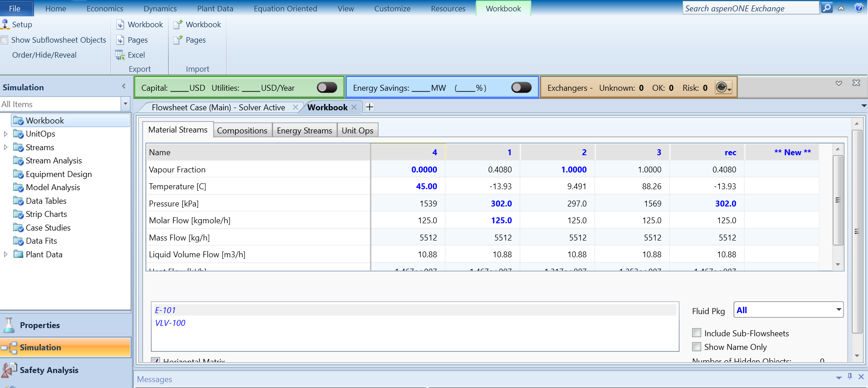Open the File menu
Screen dimensions: 868x388
(x=15, y=8)
